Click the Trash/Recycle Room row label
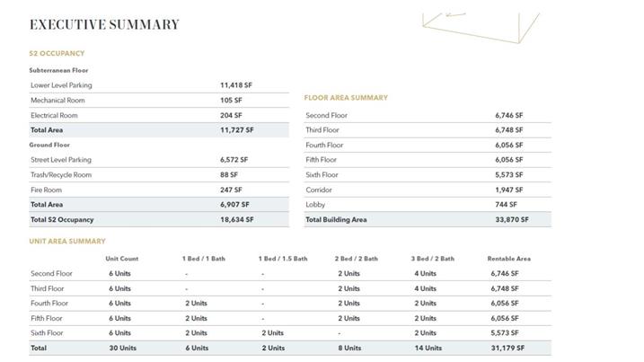This screenshot has width=644, height=362. 61,175
